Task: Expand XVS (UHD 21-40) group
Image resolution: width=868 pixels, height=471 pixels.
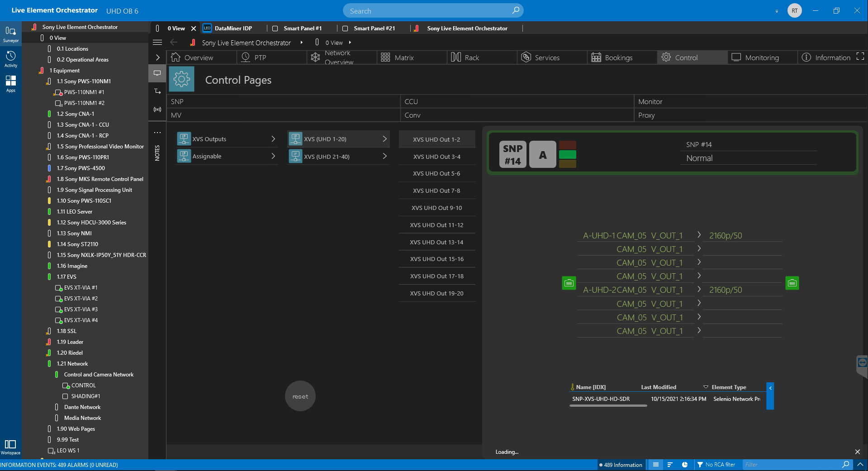Action: pos(384,156)
